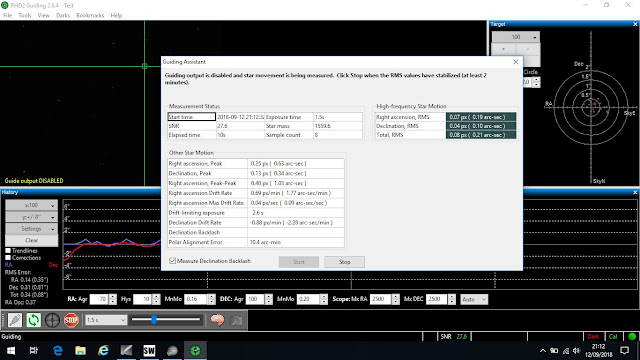This screenshot has width=640, height=360.
Task: Click the RA Agr input field
Action: click(99, 299)
